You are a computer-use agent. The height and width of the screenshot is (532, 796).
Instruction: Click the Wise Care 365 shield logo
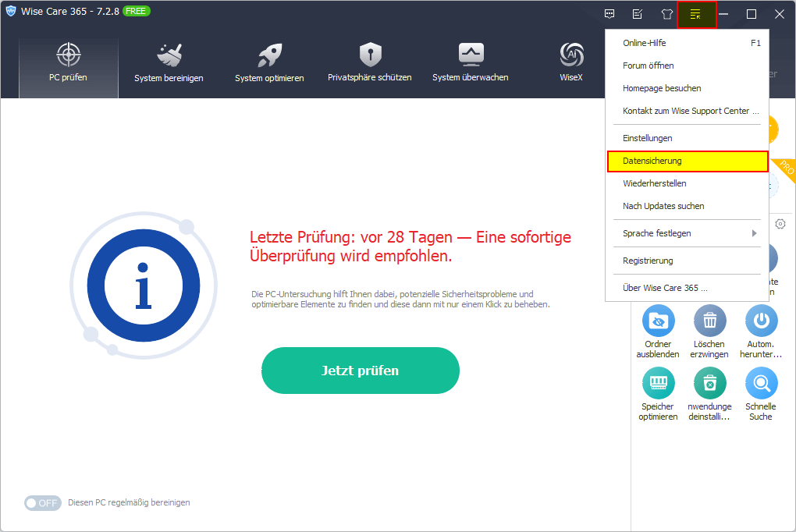pyautogui.click(x=11, y=11)
